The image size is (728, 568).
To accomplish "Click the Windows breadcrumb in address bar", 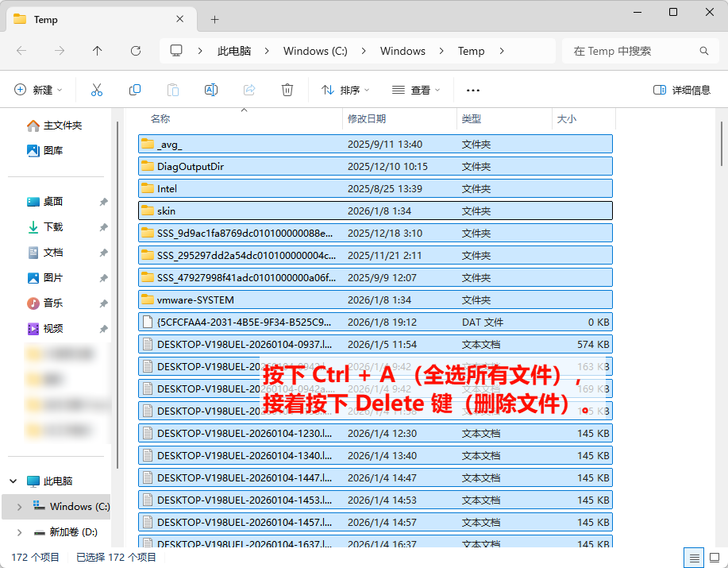I will point(403,51).
